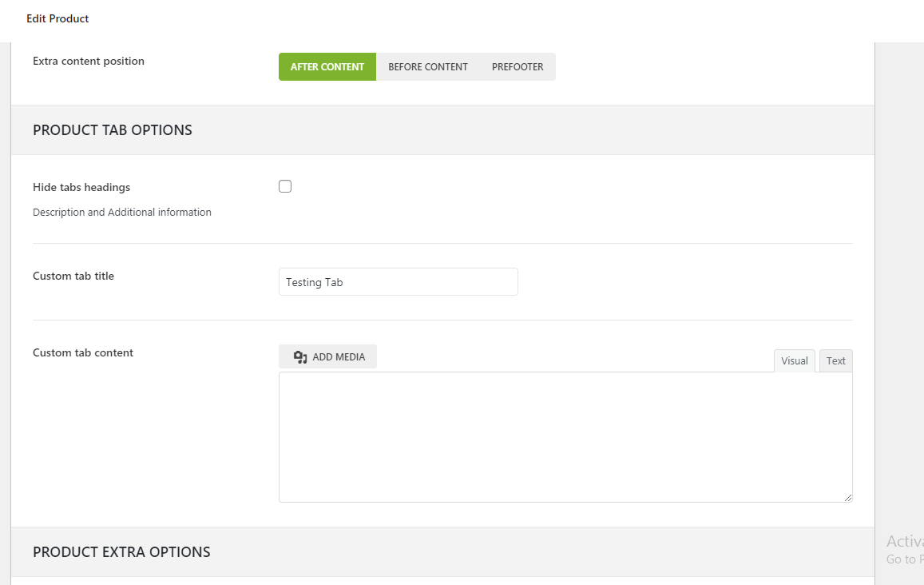Switch the editor to the Visual tab
The width and height of the screenshot is (924, 585).
[x=795, y=360]
